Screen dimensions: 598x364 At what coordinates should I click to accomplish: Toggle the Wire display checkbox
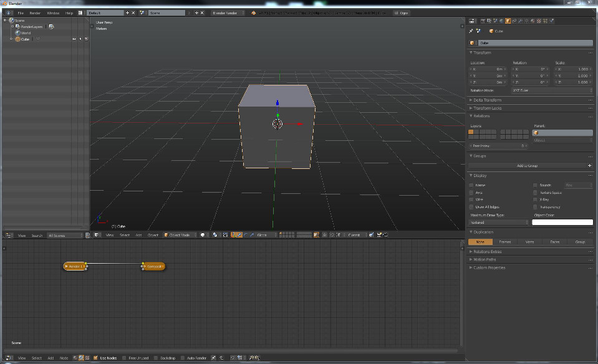471,199
